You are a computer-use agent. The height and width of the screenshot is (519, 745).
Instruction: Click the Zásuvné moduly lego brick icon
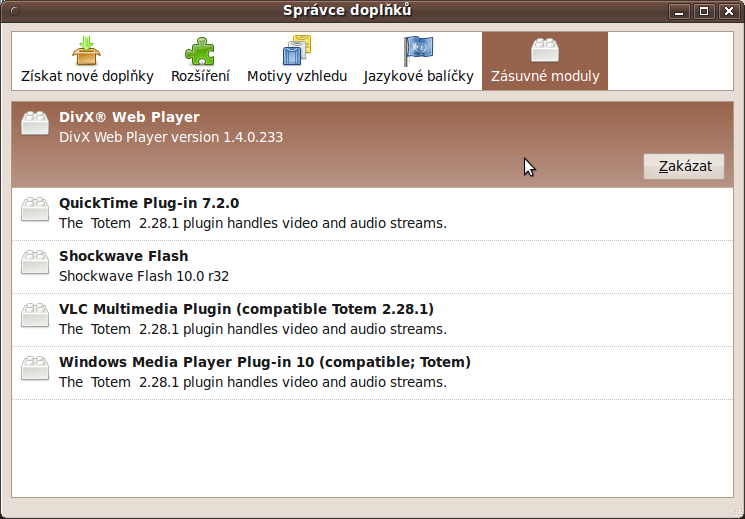545,50
